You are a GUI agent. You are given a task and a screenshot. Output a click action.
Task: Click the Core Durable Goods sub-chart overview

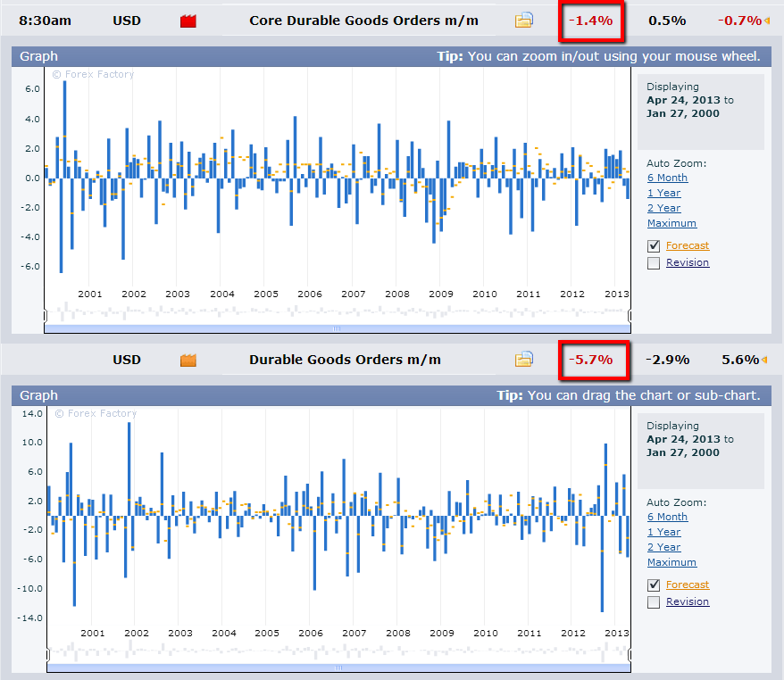pos(338,312)
